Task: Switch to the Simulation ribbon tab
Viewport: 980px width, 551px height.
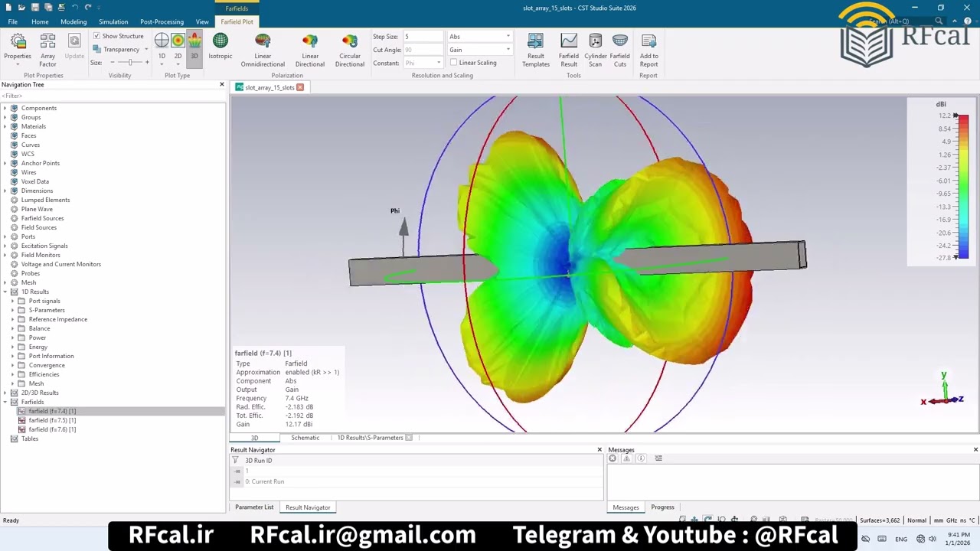Action: (113, 21)
